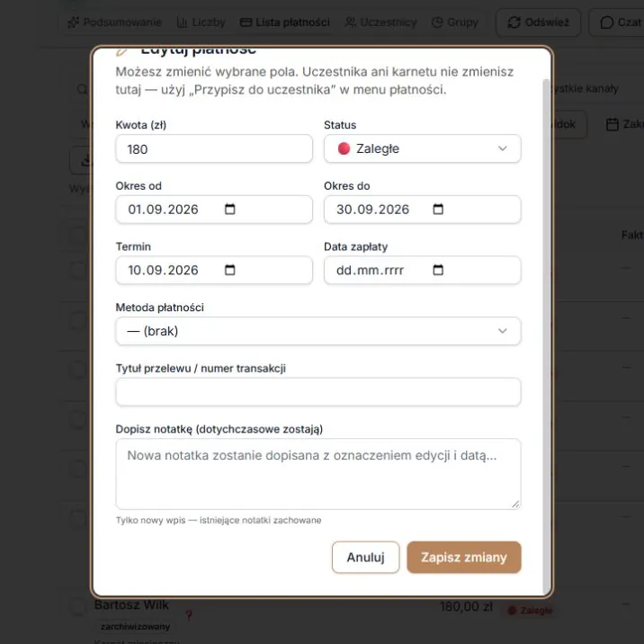644x644 pixels.
Task: Click the Dopisz notatkę text area
Action: point(318,474)
